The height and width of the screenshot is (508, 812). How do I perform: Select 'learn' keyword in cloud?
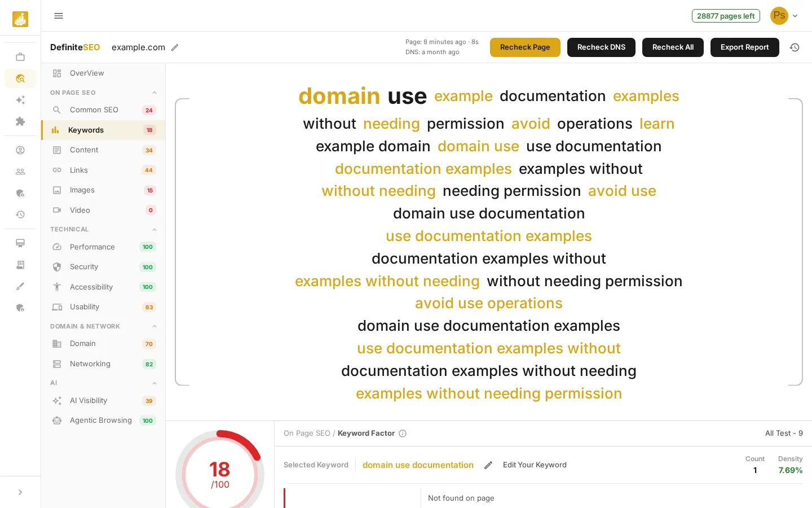pyautogui.click(x=657, y=124)
